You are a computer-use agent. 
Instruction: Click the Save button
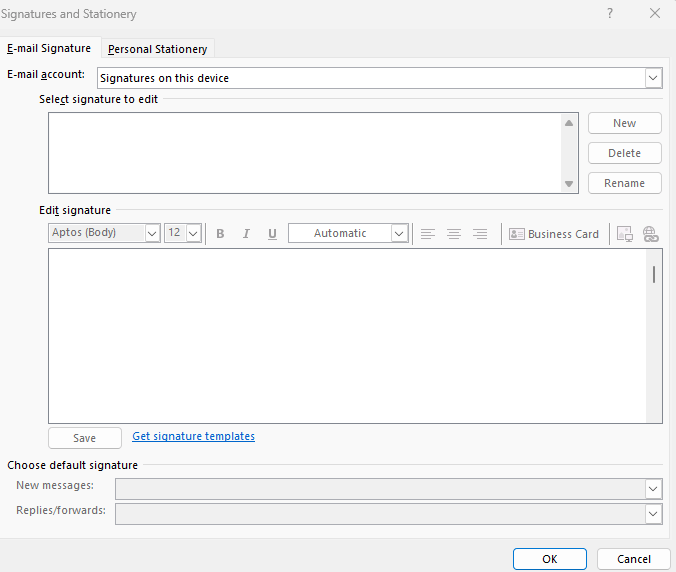[85, 438]
